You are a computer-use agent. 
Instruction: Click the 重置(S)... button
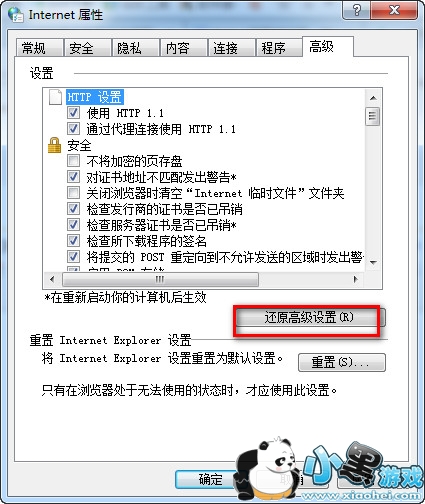coord(342,362)
